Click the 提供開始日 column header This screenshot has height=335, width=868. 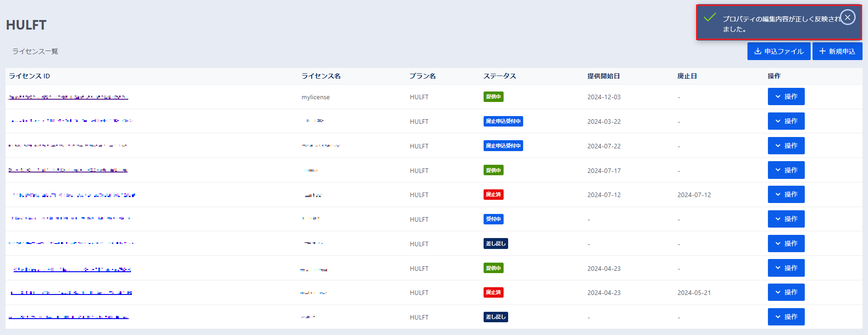point(603,76)
